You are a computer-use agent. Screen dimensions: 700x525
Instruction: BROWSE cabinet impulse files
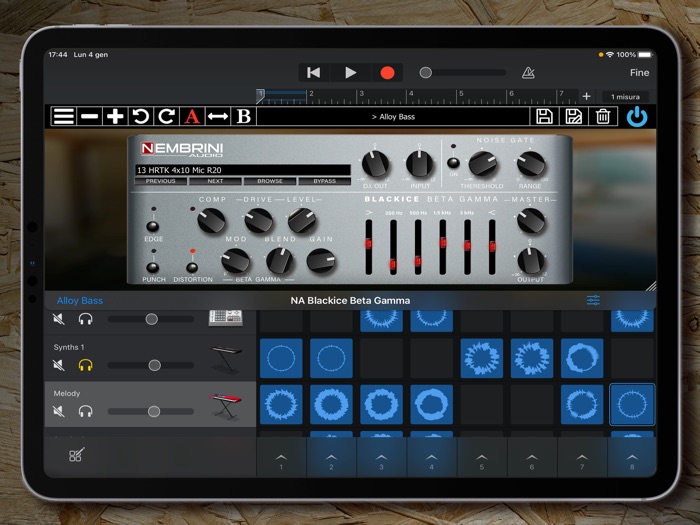click(x=270, y=181)
